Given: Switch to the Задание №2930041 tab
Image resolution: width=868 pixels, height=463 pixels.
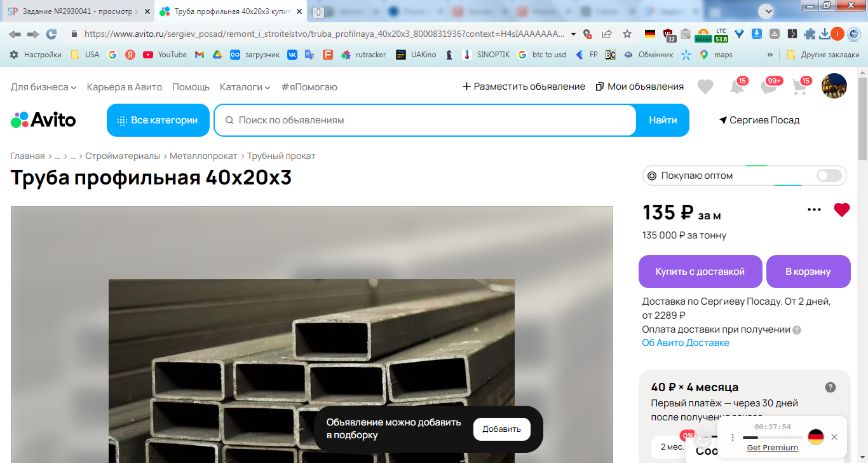Looking at the screenshot, I should pyautogui.click(x=76, y=11).
